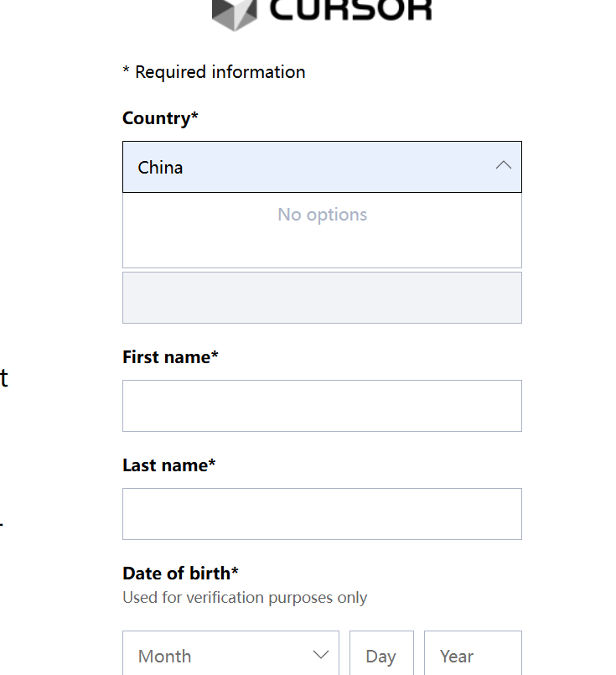The image size is (616, 675).
Task: Click the cut-off letter "t" at left edge
Action: [3, 378]
